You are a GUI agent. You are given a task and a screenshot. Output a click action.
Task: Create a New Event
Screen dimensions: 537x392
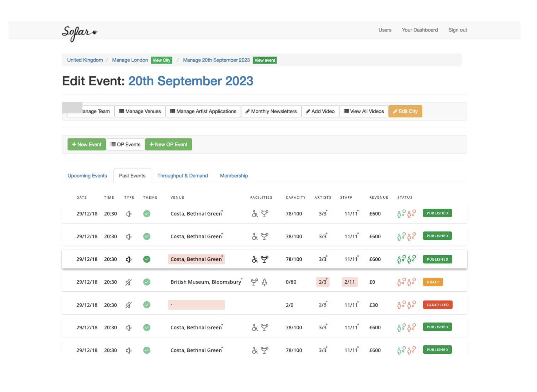coord(87,144)
